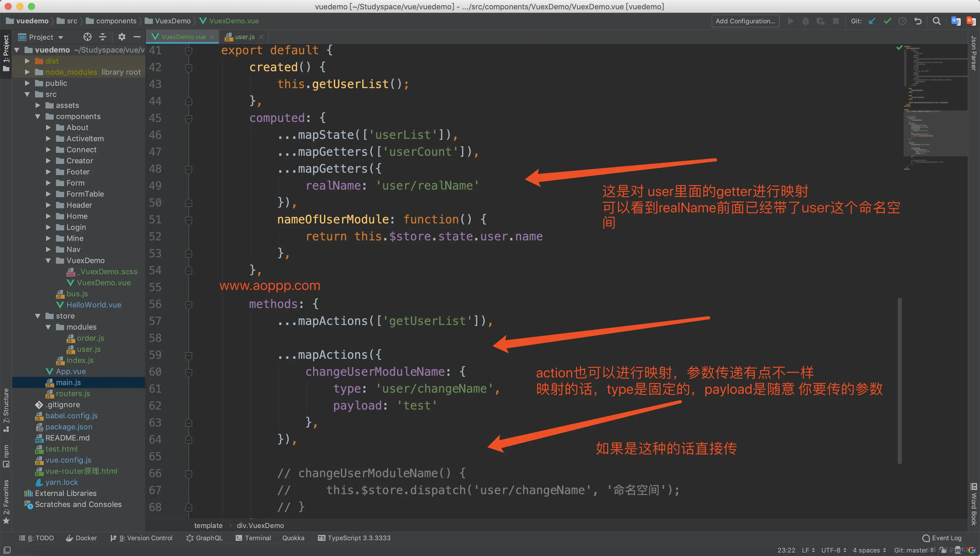Collapse the store folder
The image size is (980, 556).
coord(38,316)
